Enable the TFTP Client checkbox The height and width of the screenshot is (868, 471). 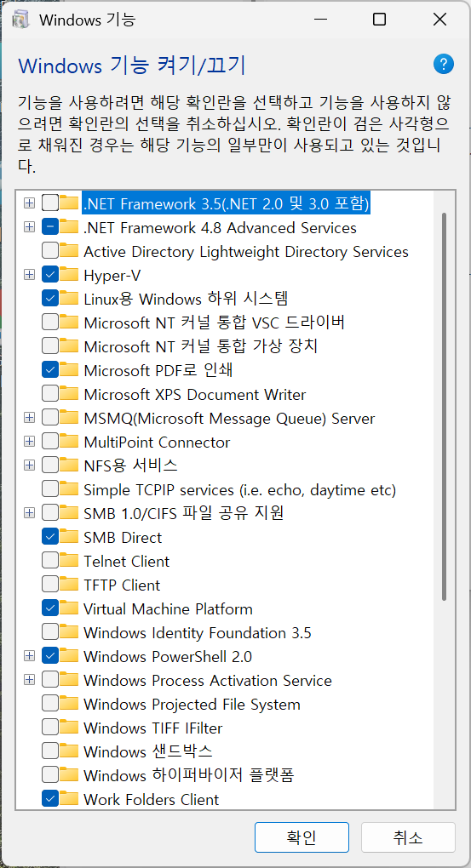pyautogui.click(x=50, y=585)
